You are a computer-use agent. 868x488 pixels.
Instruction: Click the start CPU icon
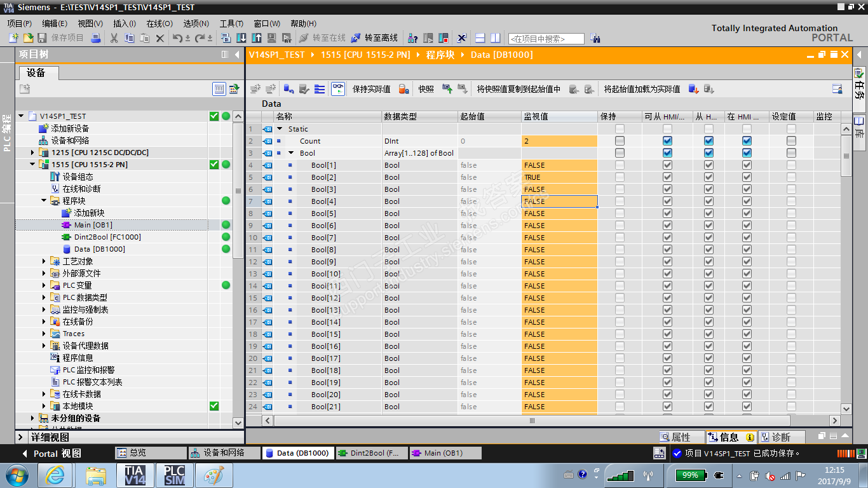(x=428, y=38)
